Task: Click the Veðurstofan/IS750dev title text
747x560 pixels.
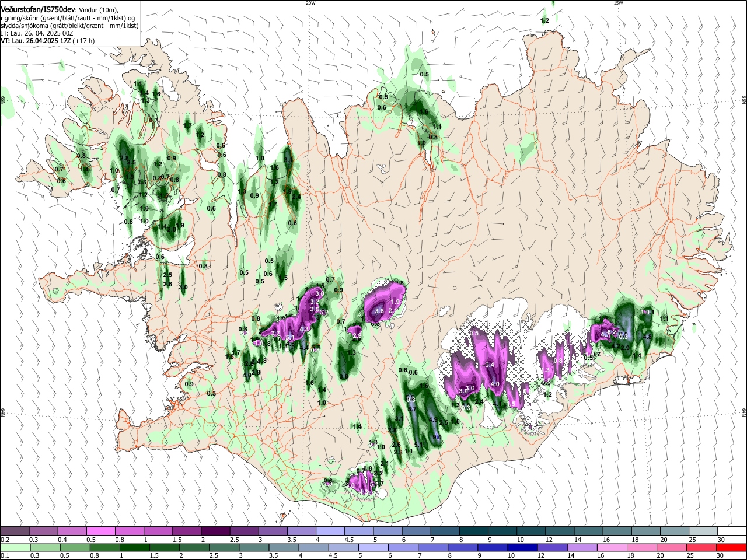Action: point(38,10)
